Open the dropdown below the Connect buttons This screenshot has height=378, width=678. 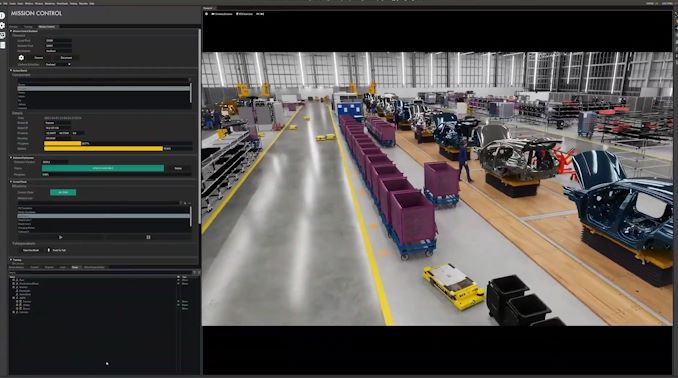click(x=58, y=64)
